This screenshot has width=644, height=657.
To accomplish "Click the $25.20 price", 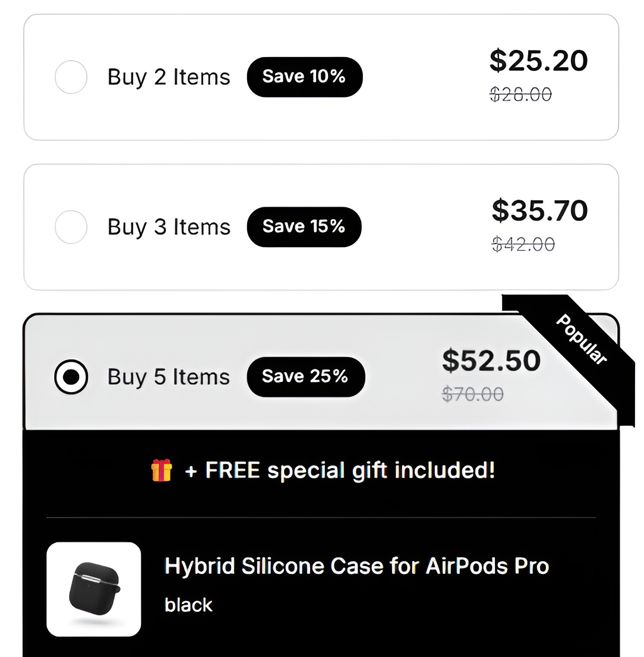I will tap(539, 61).
